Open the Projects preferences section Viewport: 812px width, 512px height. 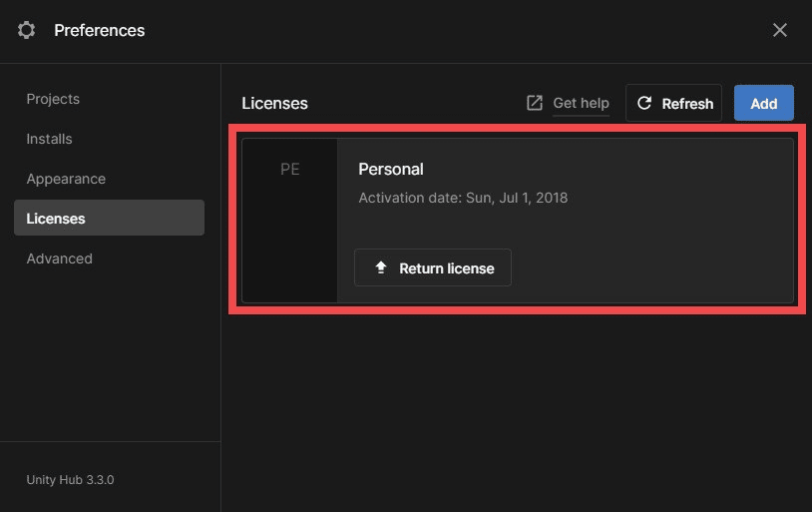tap(53, 99)
